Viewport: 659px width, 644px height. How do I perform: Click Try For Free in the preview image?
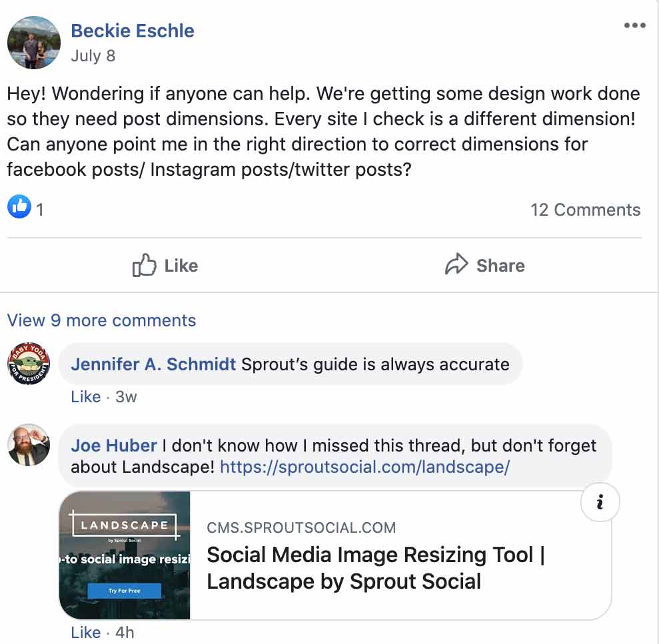coord(125,590)
